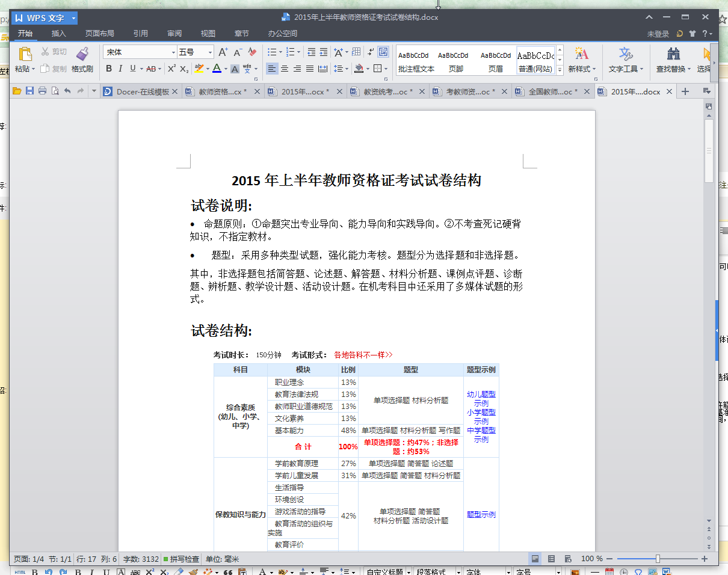Click the vertical scrollbar down arrow

pyautogui.click(x=709, y=521)
